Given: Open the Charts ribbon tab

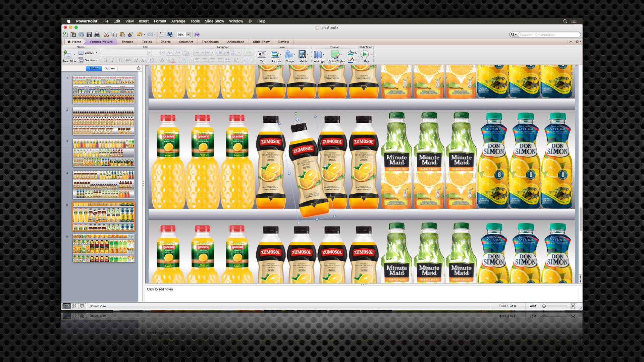Looking at the screenshot, I should click(166, 42).
